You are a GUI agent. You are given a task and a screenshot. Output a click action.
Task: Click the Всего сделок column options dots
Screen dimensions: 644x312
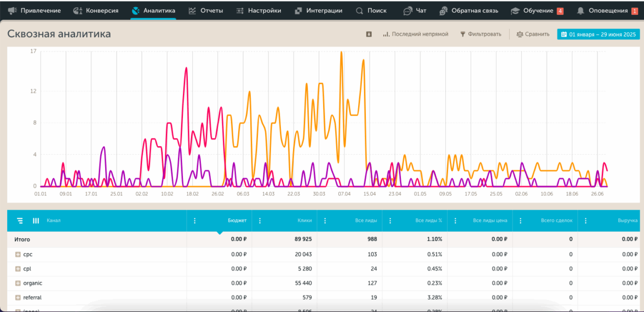coord(520,221)
